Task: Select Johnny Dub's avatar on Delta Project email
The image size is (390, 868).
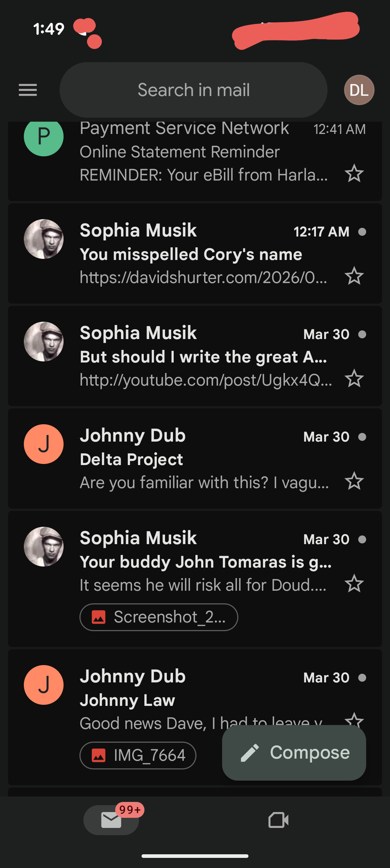Action: [x=44, y=444]
